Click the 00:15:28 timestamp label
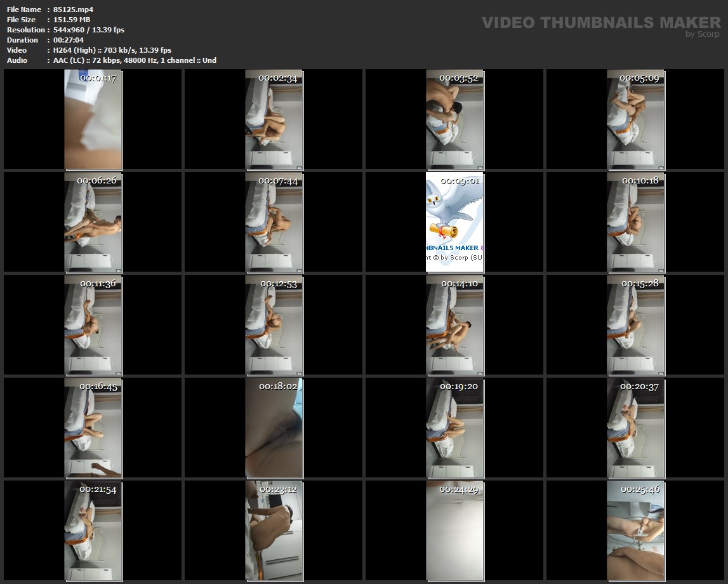Viewport: 728px width, 584px height. pyautogui.click(x=640, y=283)
